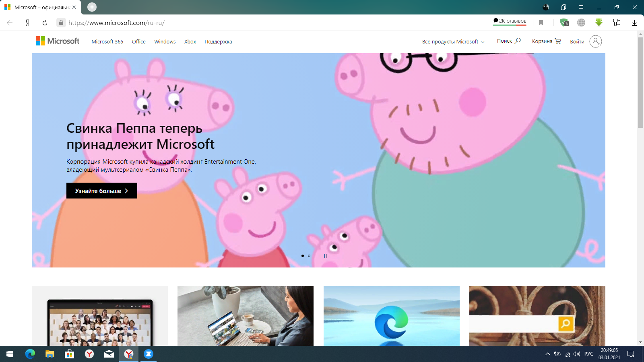
Task: Open Microsoft Store from taskbar
Action: coord(69,354)
